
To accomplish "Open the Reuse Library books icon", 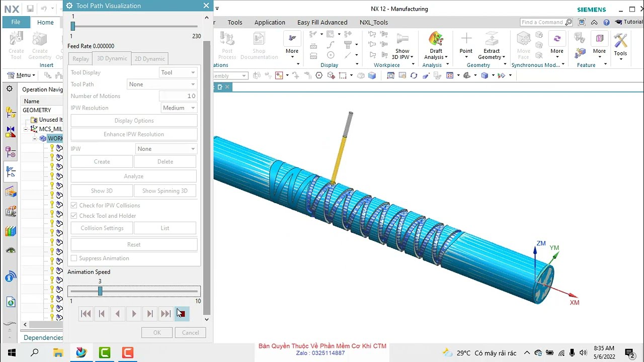I will tap(11, 231).
